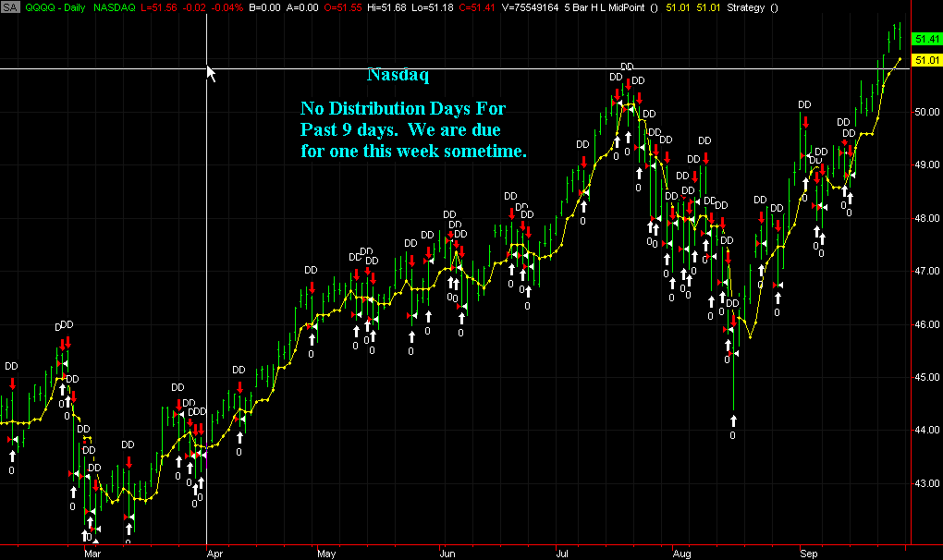This screenshot has height=560, width=943.
Task: Select the Apr label on the date axis
Action: 214,554
